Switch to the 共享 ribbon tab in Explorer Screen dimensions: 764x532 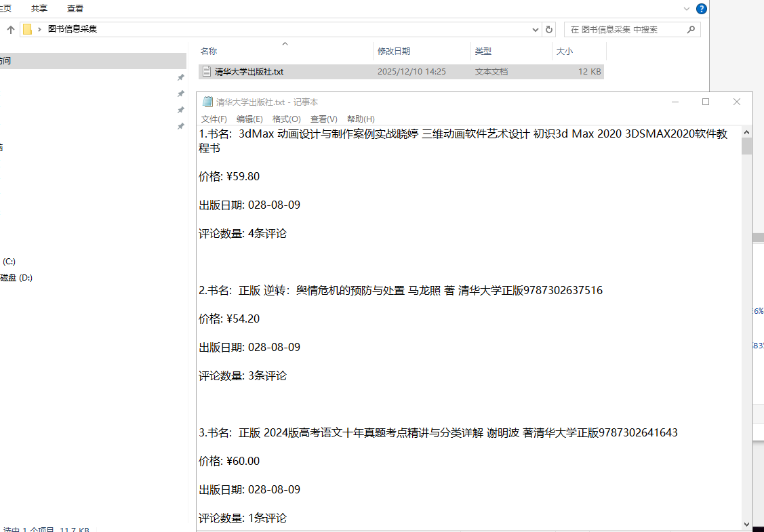pyautogui.click(x=39, y=8)
